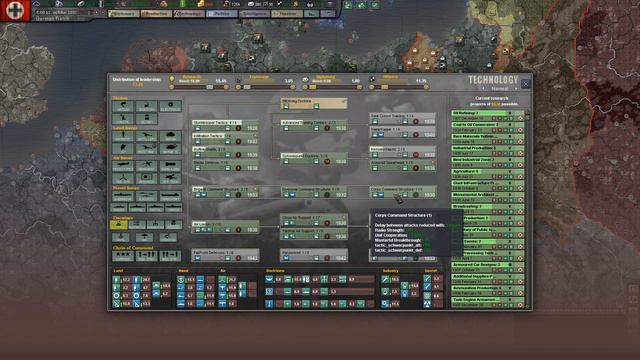
Task: Switch to the sixth top bar tab after Intelligence
Action: tap(287, 13)
